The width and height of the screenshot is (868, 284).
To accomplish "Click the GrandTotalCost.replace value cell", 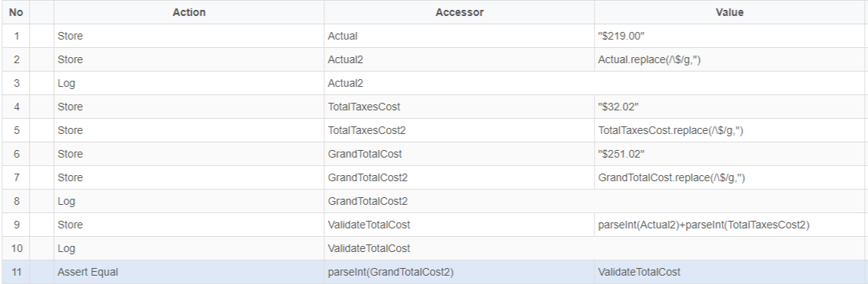I will (x=731, y=177).
